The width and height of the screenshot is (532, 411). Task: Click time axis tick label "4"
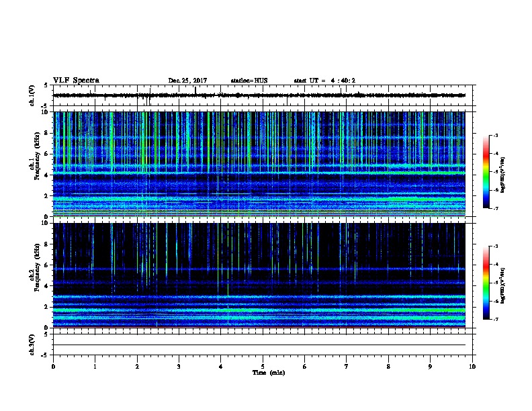pos(221,367)
